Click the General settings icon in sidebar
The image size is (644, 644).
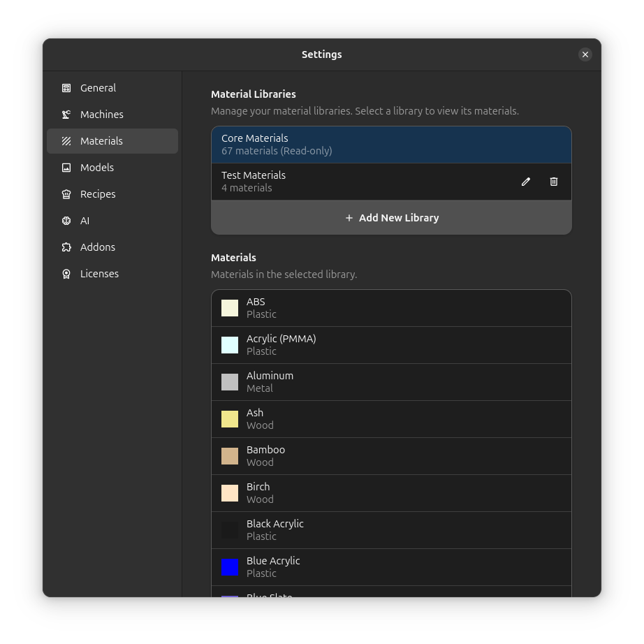pyautogui.click(x=66, y=88)
